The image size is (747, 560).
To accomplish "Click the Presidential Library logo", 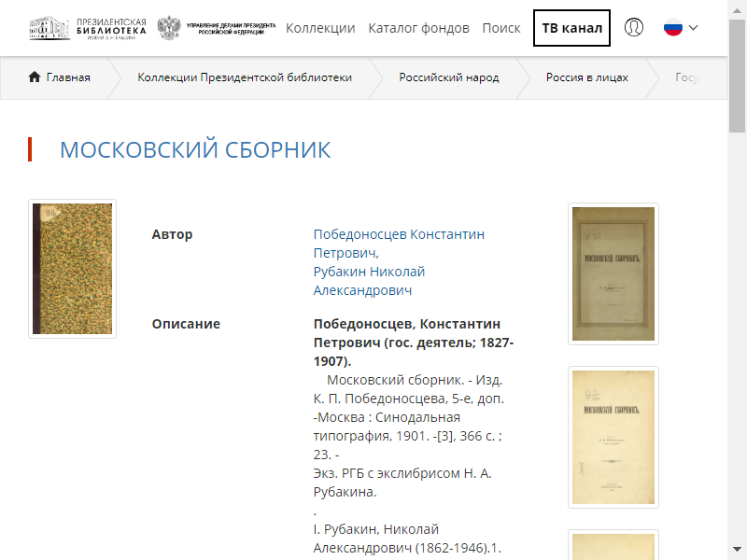I will click(x=88, y=29).
